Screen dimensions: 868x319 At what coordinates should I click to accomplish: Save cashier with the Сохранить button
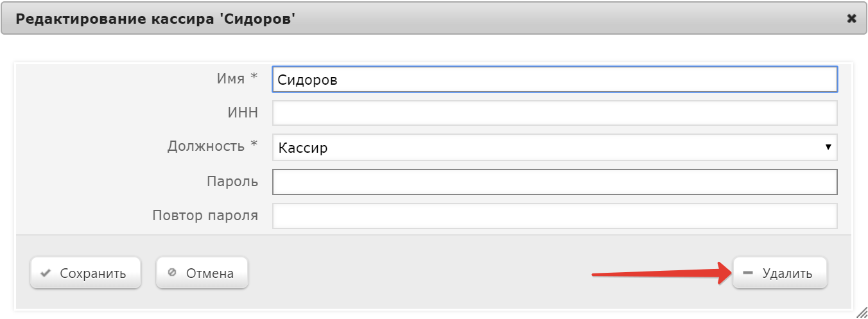[x=85, y=273]
